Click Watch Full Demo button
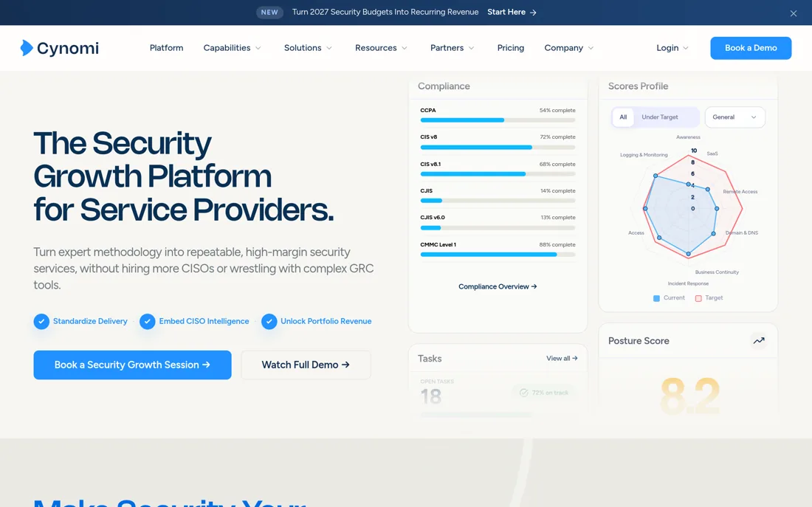 (306, 365)
